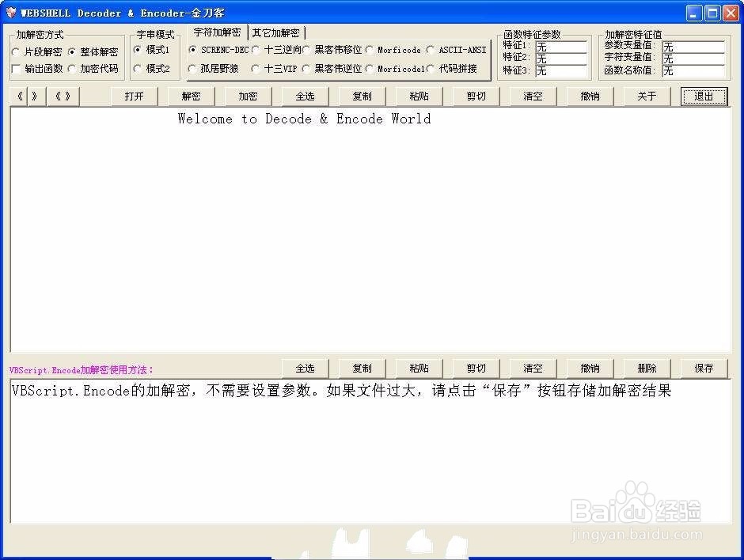Click the 解密 decrypt button
744x560 pixels.
[x=192, y=96]
